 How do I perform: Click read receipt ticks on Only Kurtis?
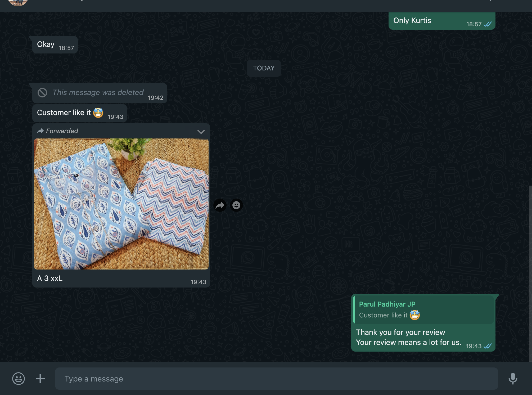(x=488, y=24)
